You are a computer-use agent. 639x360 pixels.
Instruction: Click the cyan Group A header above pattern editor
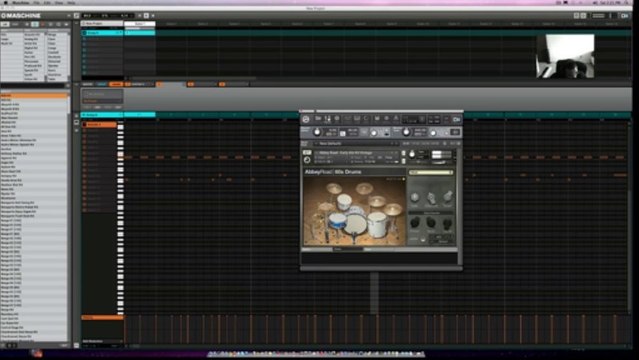click(102, 115)
